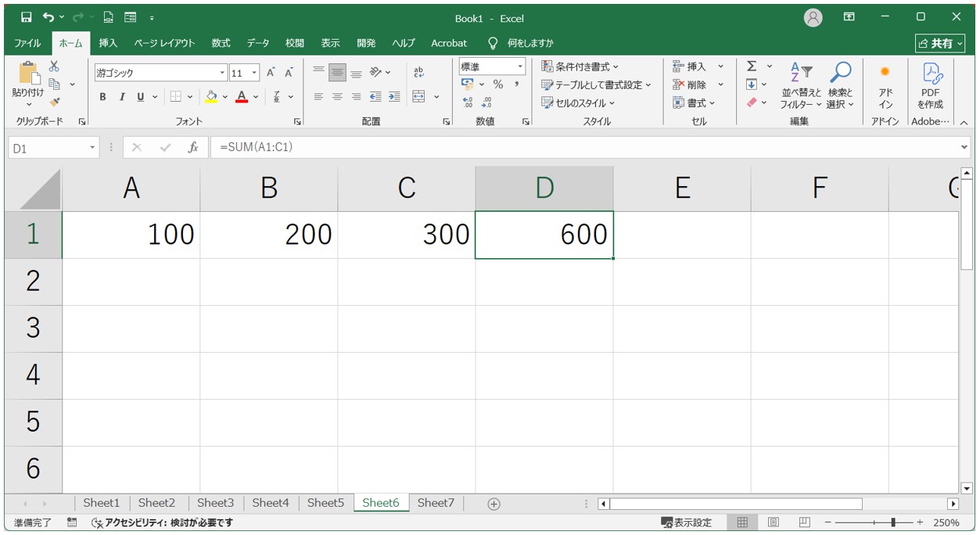Screen dimensions: 980x535
Task: Expand Cell Styles (セルのスタイル) menu
Action: [578, 102]
